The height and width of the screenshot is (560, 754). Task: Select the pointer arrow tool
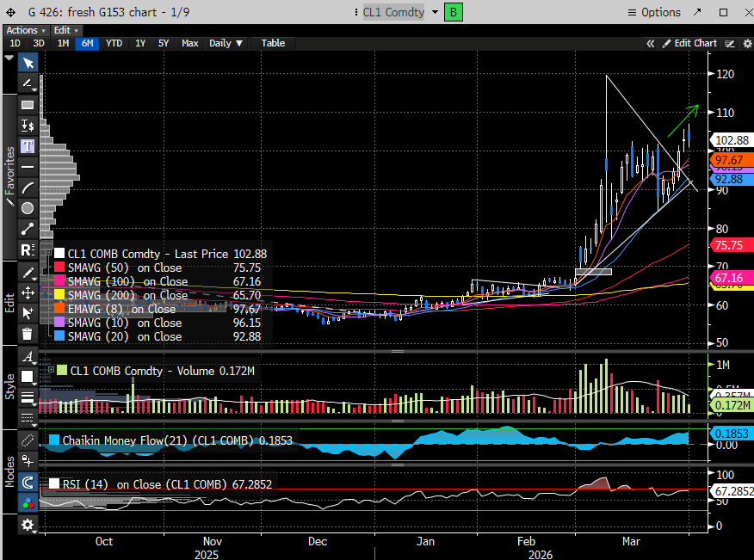pyautogui.click(x=28, y=63)
